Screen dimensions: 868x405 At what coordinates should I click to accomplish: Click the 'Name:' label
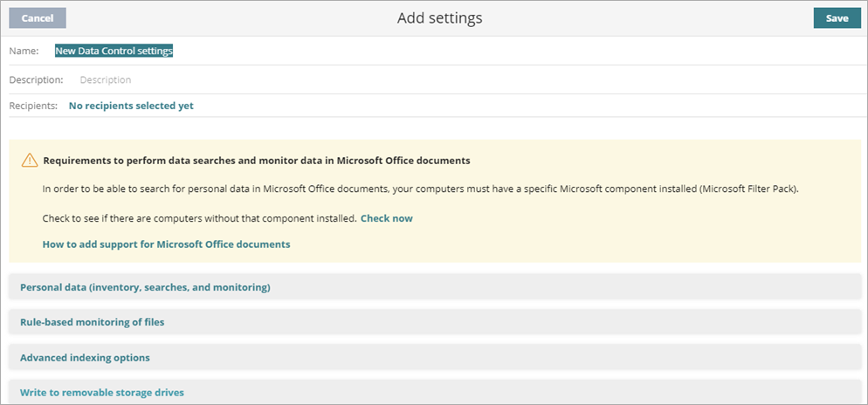click(24, 51)
